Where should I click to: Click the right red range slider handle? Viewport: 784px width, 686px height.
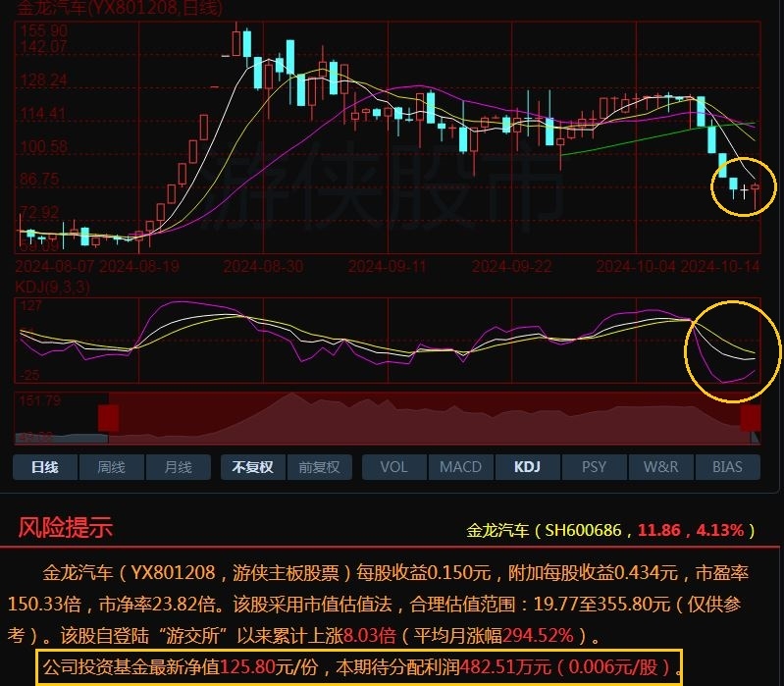point(751,418)
